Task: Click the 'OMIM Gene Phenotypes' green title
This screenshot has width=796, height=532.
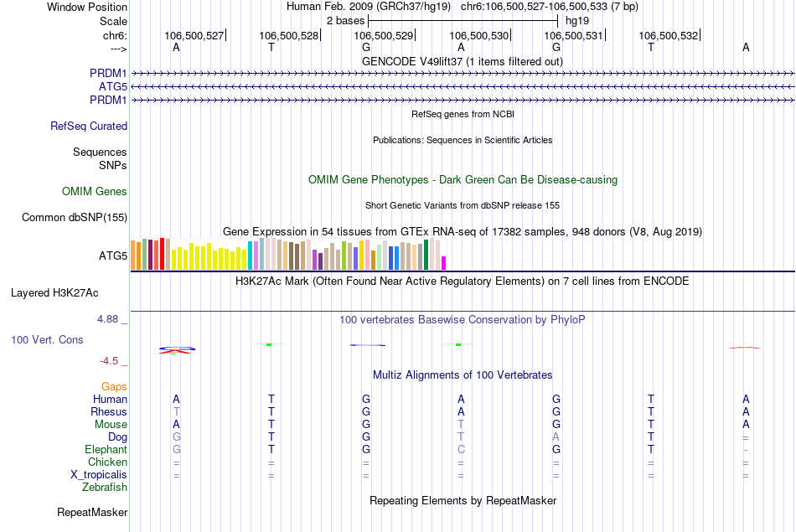Action: pyautogui.click(x=463, y=179)
